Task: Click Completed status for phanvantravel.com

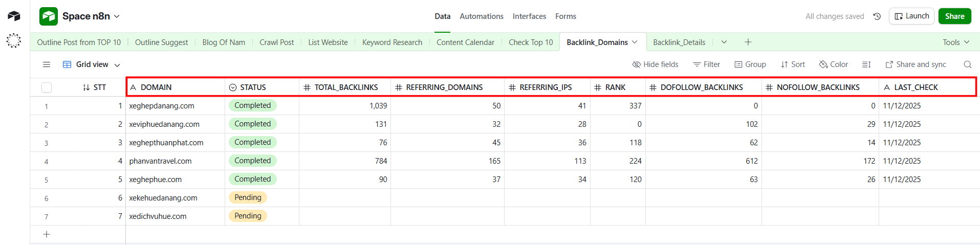Action: click(253, 161)
